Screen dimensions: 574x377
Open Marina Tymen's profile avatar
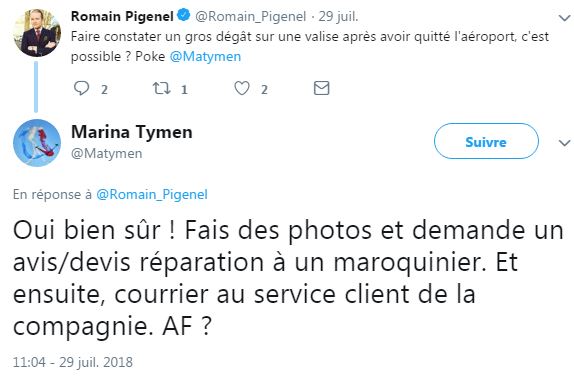pyautogui.click(x=37, y=143)
